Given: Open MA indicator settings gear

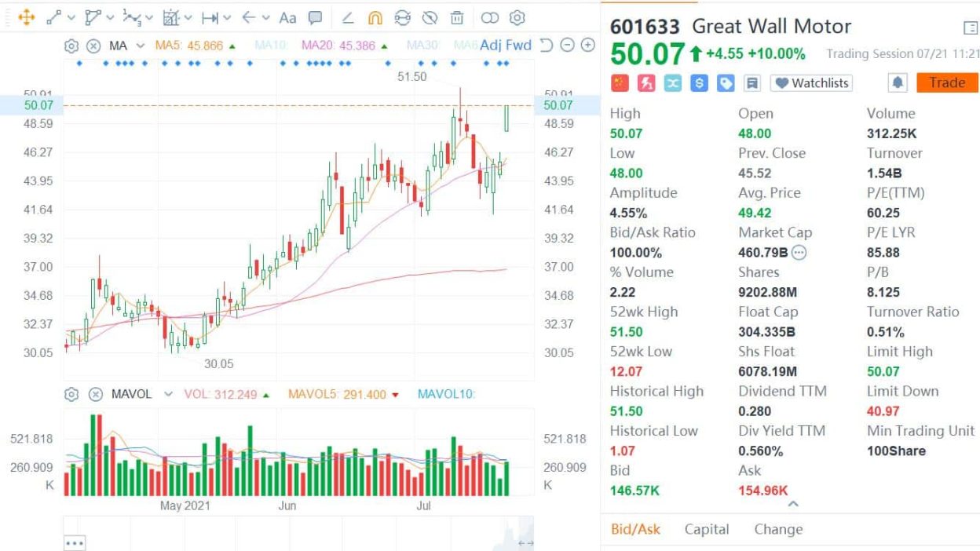Looking at the screenshot, I should (x=71, y=46).
